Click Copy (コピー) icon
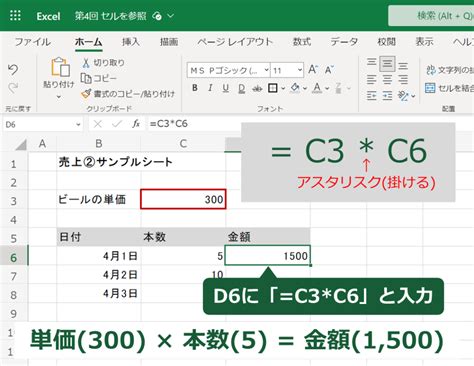The image size is (474, 366). [x=86, y=78]
